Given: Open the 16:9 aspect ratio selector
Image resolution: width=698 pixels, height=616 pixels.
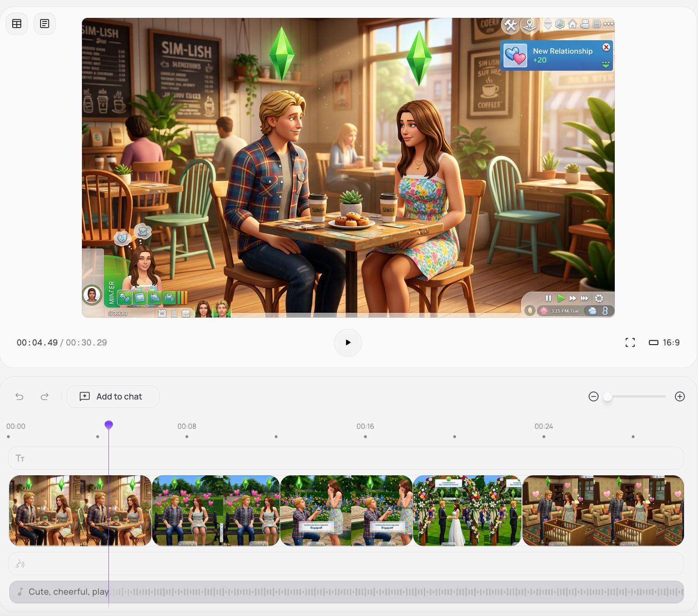Looking at the screenshot, I should pyautogui.click(x=664, y=342).
